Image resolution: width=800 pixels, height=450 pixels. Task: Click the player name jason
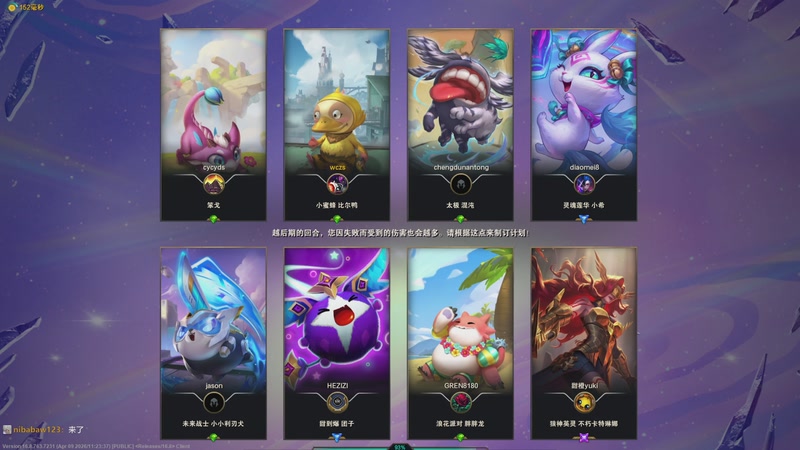pos(214,386)
